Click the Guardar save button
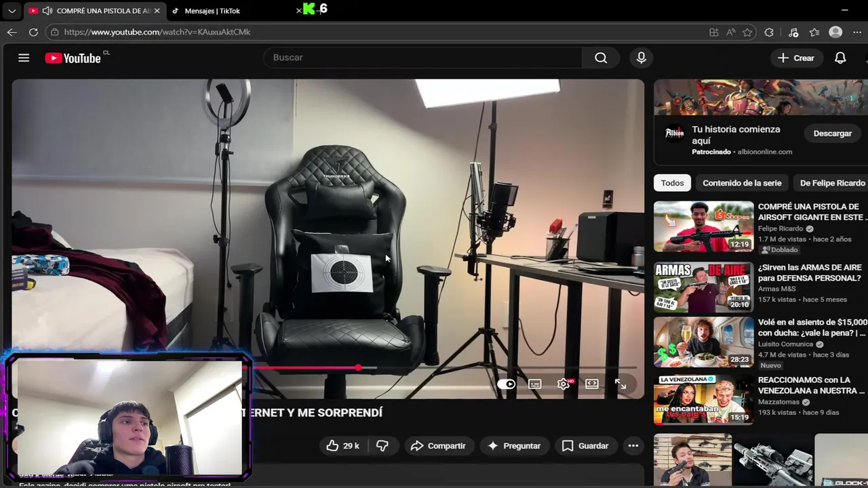 pyautogui.click(x=585, y=445)
